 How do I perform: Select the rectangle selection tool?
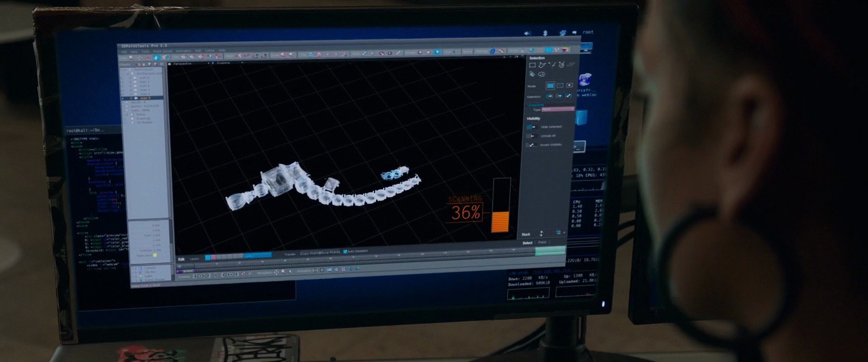pyautogui.click(x=533, y=65)
